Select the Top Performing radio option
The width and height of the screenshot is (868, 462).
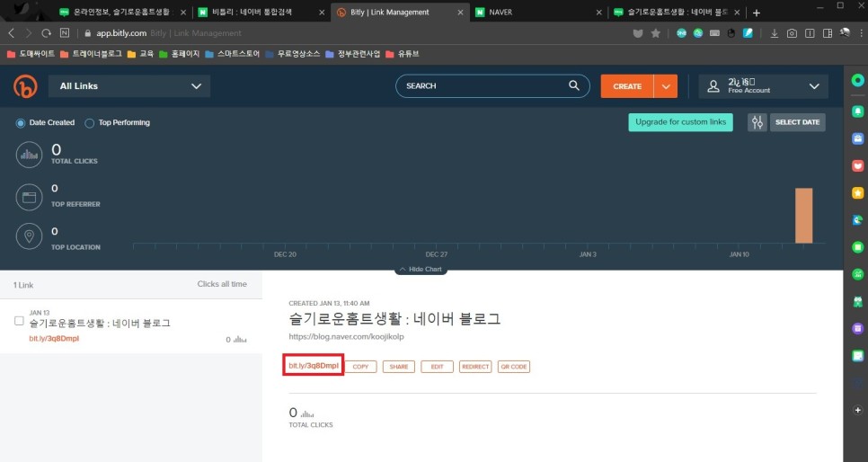click(89, 123)
